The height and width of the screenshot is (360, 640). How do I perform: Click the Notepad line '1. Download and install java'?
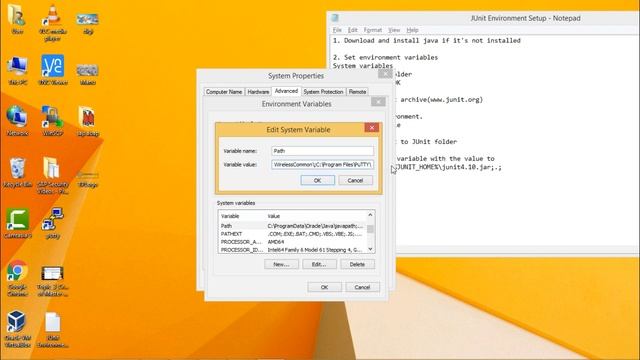(x=427, y=40)
